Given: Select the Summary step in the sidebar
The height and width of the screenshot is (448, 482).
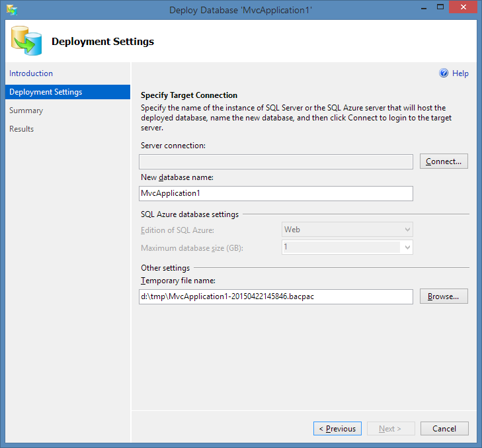Looking at the screenshot, I should [x=26, y=111].
